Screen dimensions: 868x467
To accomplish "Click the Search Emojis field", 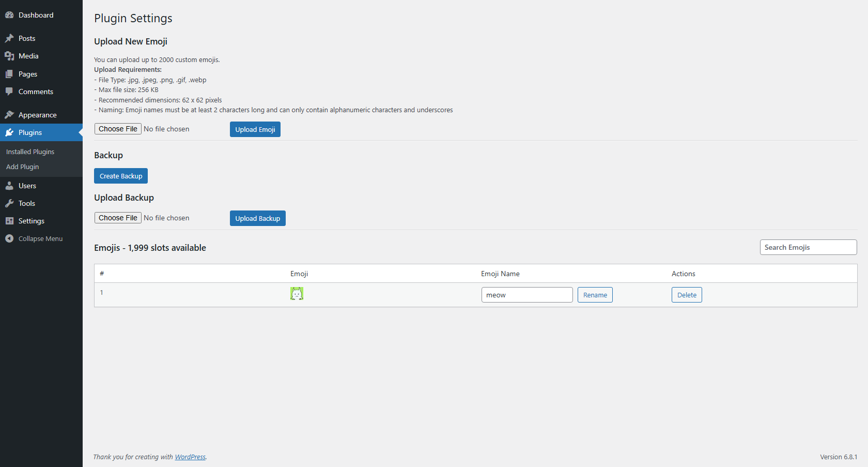I will [x=808, y=247].
